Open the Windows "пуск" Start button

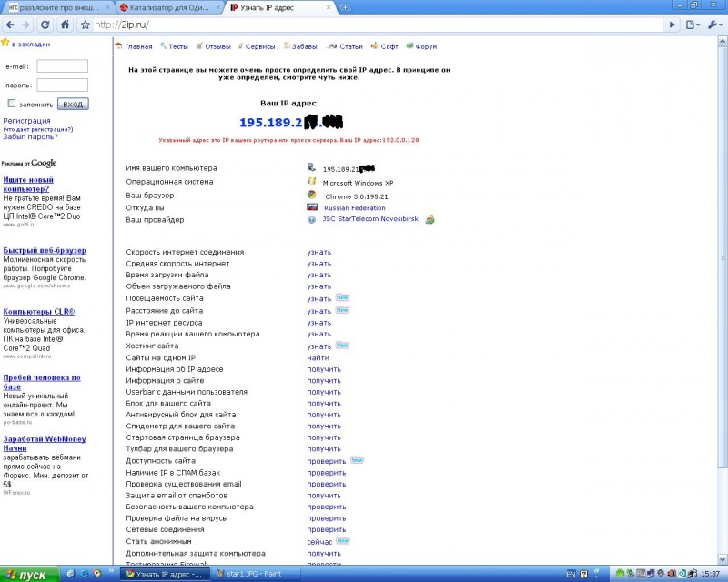click(29, 575)
